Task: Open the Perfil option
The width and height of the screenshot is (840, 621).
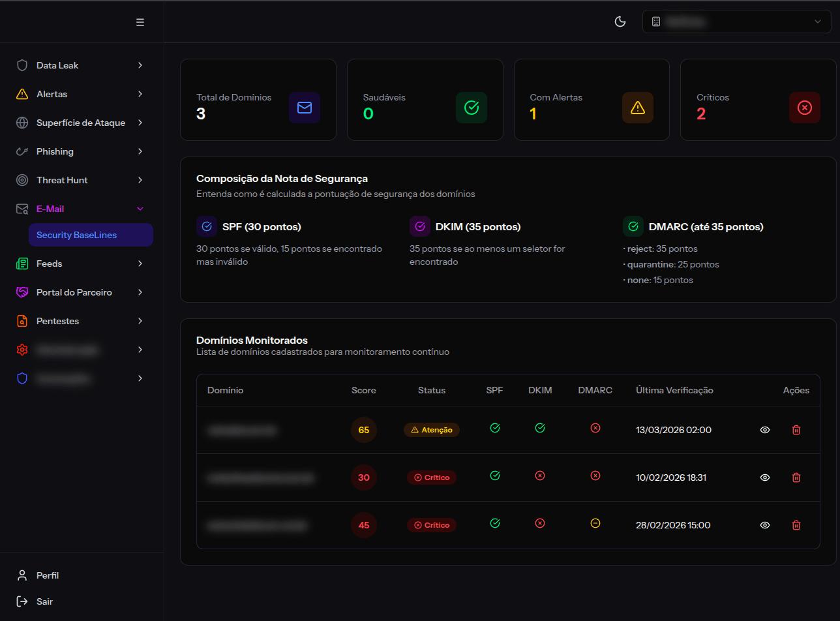Action: [x=46, y=575]
